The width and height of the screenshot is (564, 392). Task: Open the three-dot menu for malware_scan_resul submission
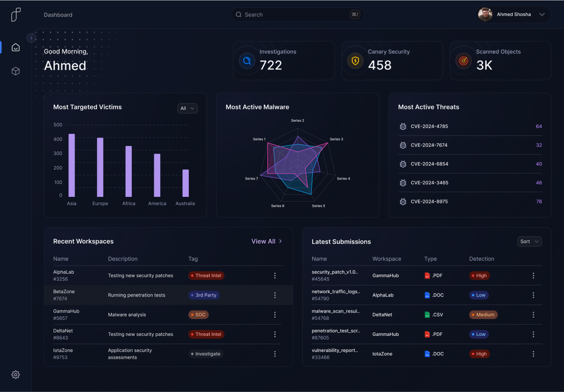coord(533,315)
